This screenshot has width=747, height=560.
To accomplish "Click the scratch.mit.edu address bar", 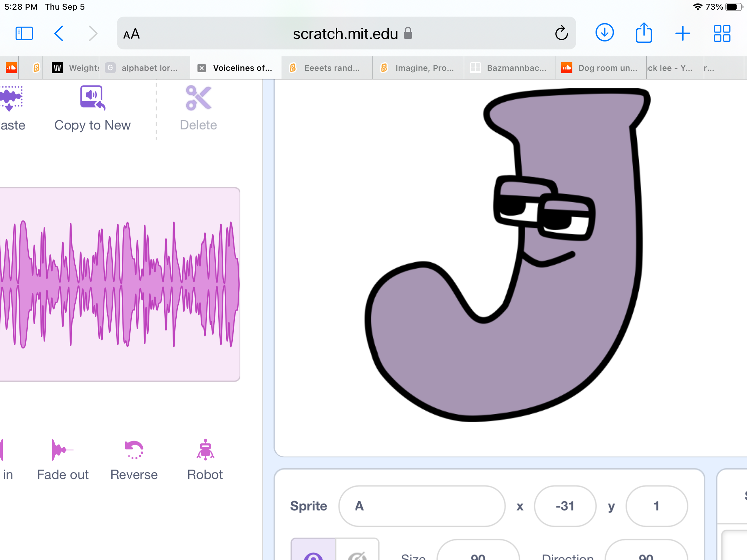I will point(346,33).
